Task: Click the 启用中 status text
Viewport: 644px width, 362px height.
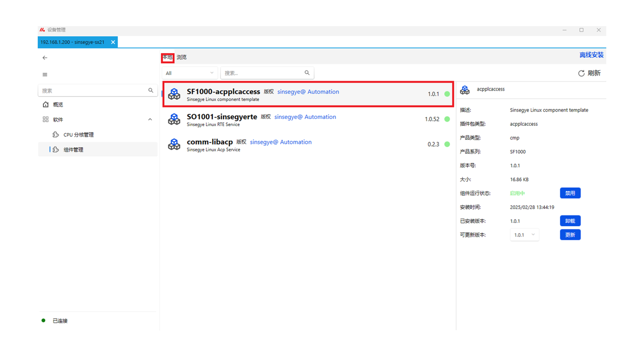Action: pos(517,193)
